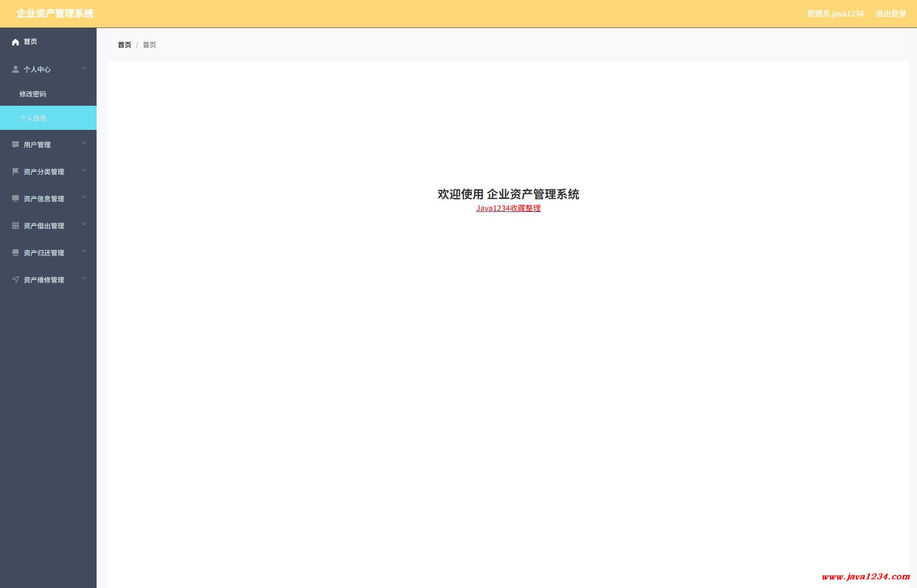Open the 修改密码 submenu item

click(x=33, y=94)
